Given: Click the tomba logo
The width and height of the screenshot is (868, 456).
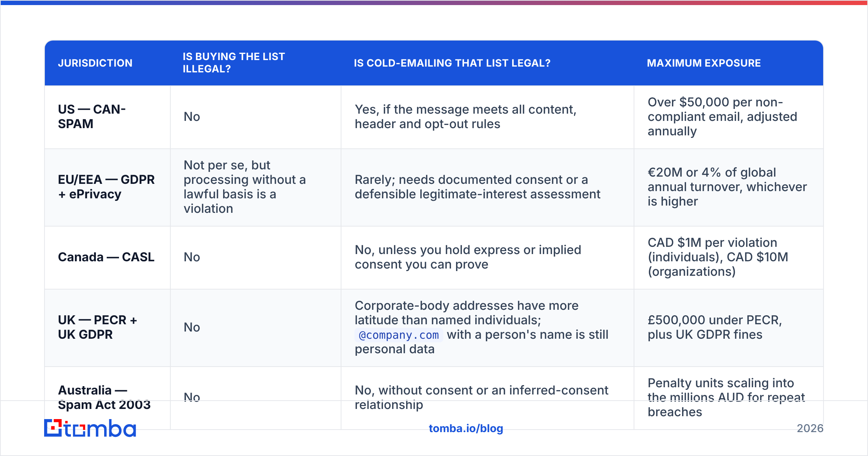Looking at the screenshot, I should click(x=90, y=428).
